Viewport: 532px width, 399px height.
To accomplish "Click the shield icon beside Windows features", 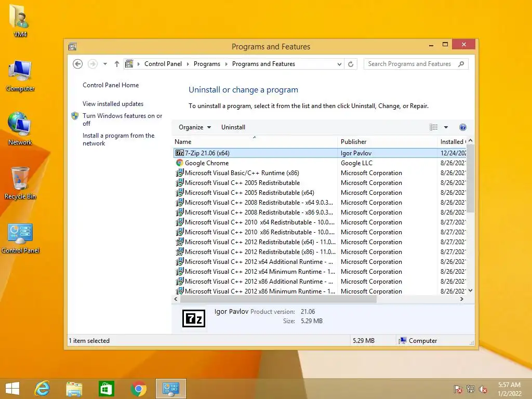I will click(75, 116).
